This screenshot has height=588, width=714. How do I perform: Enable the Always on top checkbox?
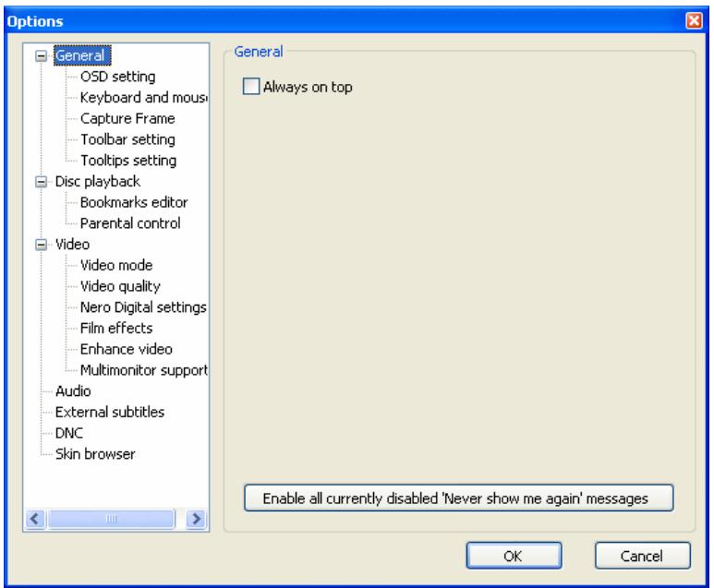pos(251,86)
